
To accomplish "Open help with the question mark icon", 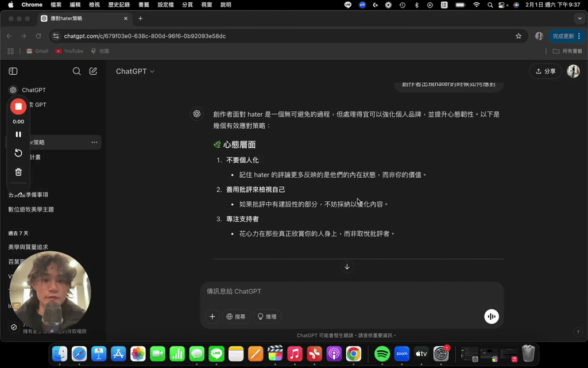I will click(x=578, y=331).
